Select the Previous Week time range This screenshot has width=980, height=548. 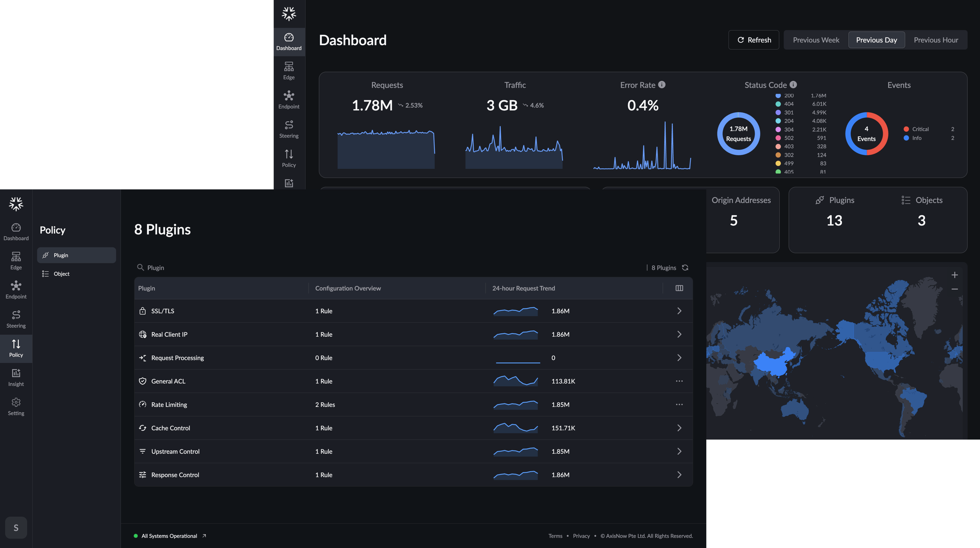[816, 40]
